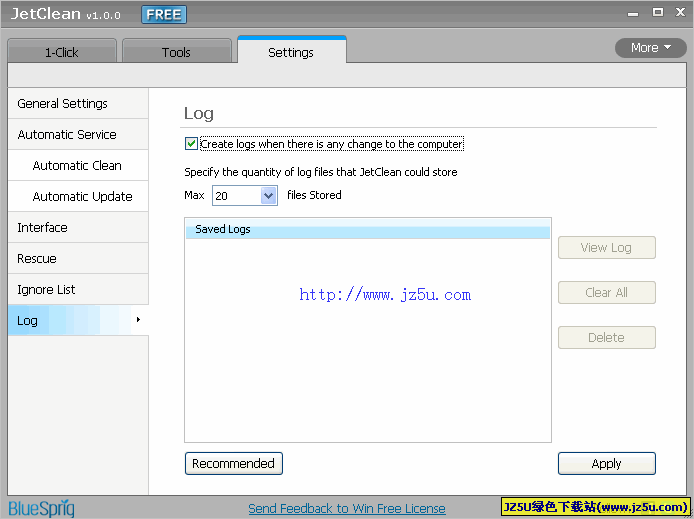The image size is (694, 519).
Task: Switch to the Tools tab
Action: 177,51
